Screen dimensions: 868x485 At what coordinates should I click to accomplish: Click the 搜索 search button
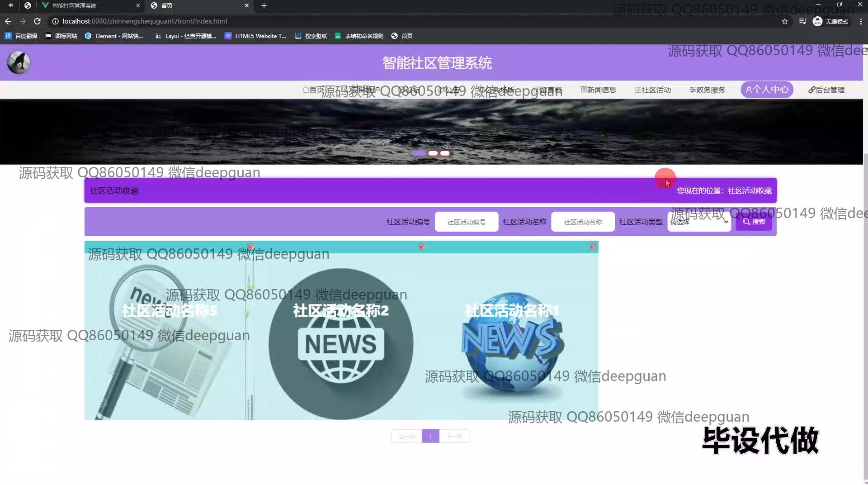click(x=754, y=222)
